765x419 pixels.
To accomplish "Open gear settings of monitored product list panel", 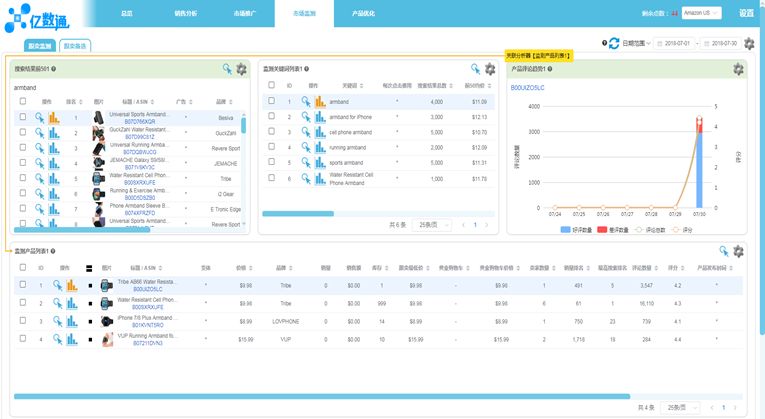I will [738, 251].
